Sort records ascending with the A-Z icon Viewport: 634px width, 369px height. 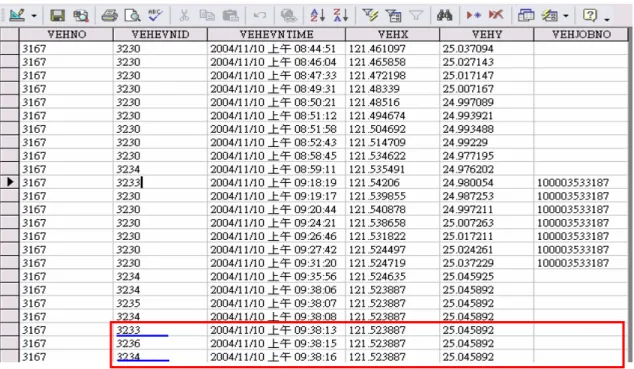click(x=317, y=16)
